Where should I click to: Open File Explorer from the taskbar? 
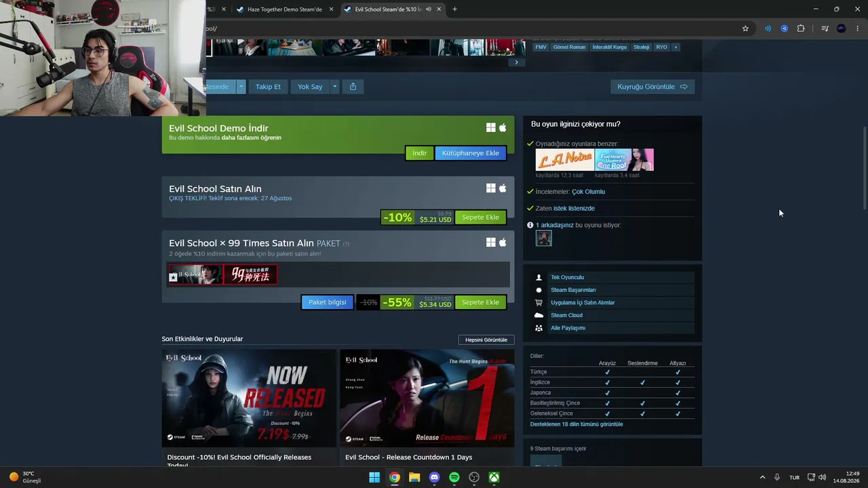click(x=414, y=477)
